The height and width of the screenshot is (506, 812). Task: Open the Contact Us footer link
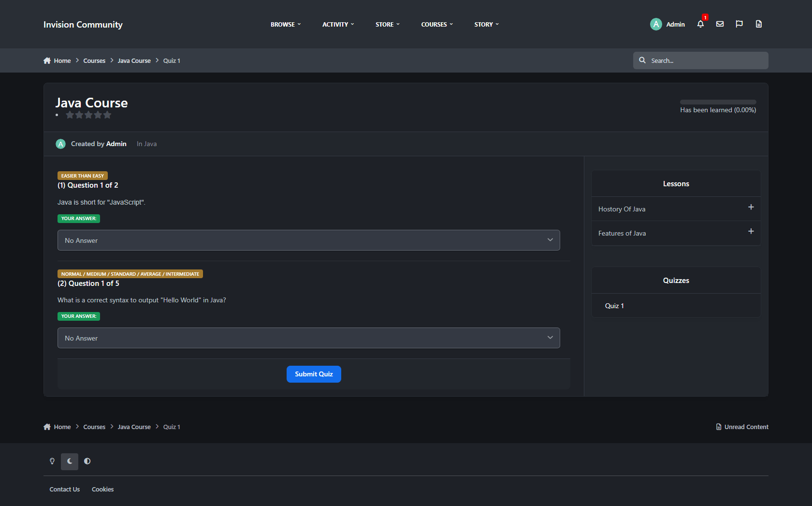tap(65, 489)
